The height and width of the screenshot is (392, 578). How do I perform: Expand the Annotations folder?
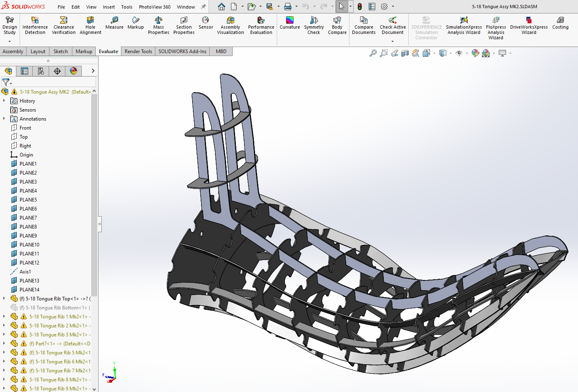4,119
